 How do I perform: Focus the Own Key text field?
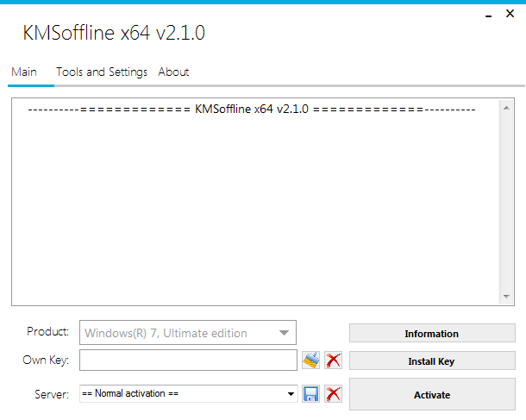pyautogui.click(x=188, y=360)
